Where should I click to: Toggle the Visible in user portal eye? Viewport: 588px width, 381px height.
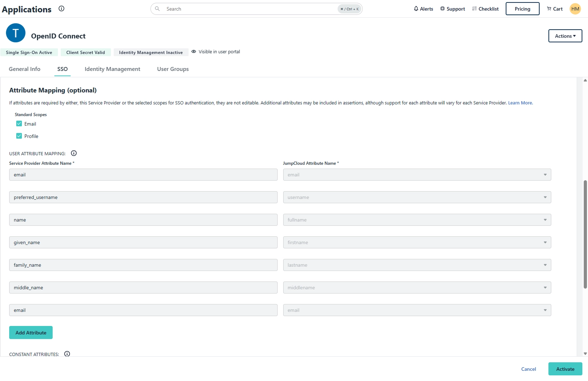click(x=194, y=52)
